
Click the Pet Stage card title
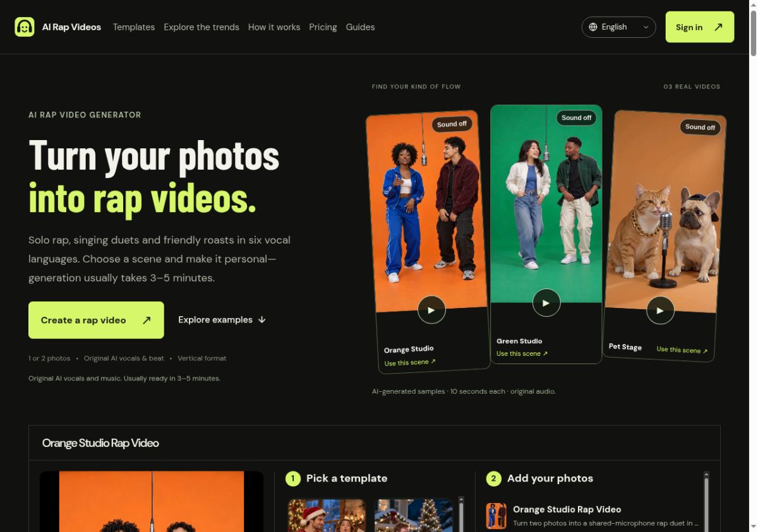tap(625, 346)
